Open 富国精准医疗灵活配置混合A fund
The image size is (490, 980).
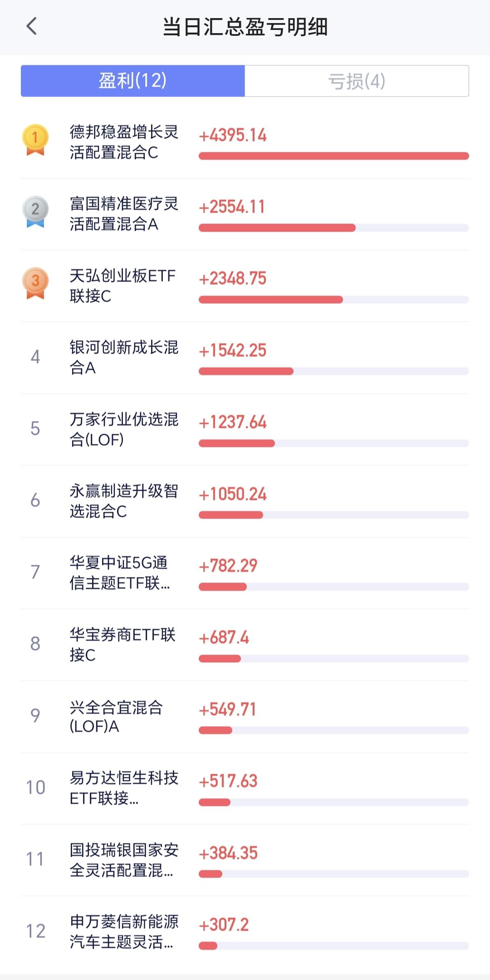coord(245,214)
